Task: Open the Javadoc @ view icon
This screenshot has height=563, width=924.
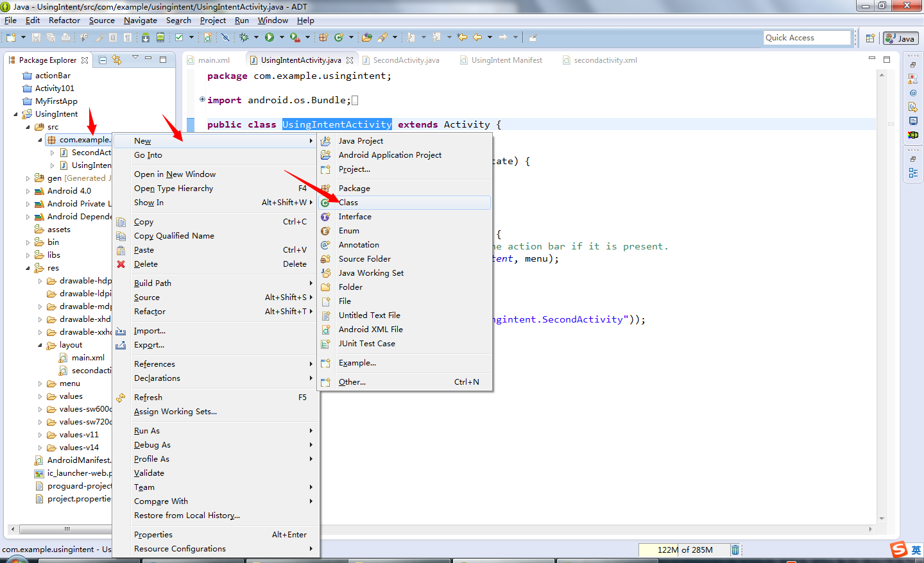Action: (913, 93)
